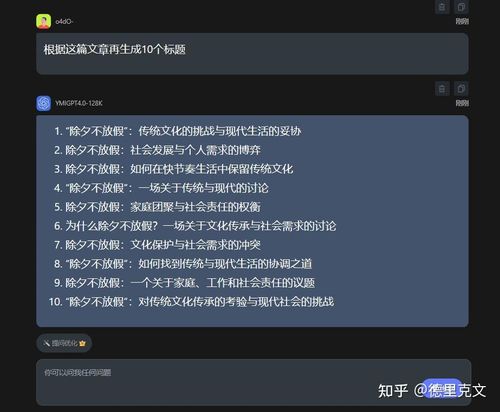Click title 10 about 传统文化传承的考验
500x412 pixels.
click(x=191, y=302)
